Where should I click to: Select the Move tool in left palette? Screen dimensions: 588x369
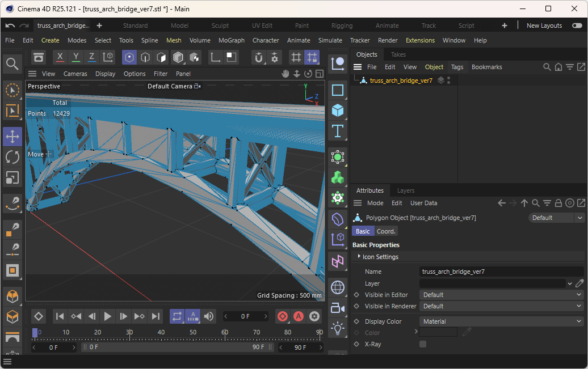12,137
